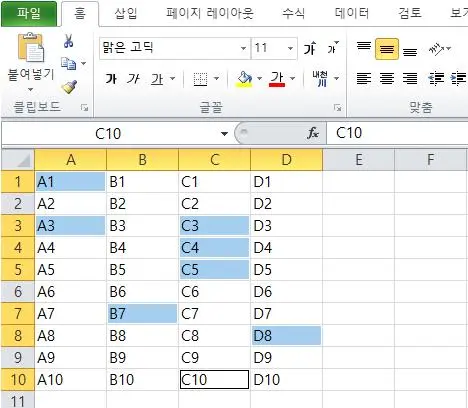Click the Paste clipboard icon
This screenshot has height=408, width=468.
coord(31,47)
